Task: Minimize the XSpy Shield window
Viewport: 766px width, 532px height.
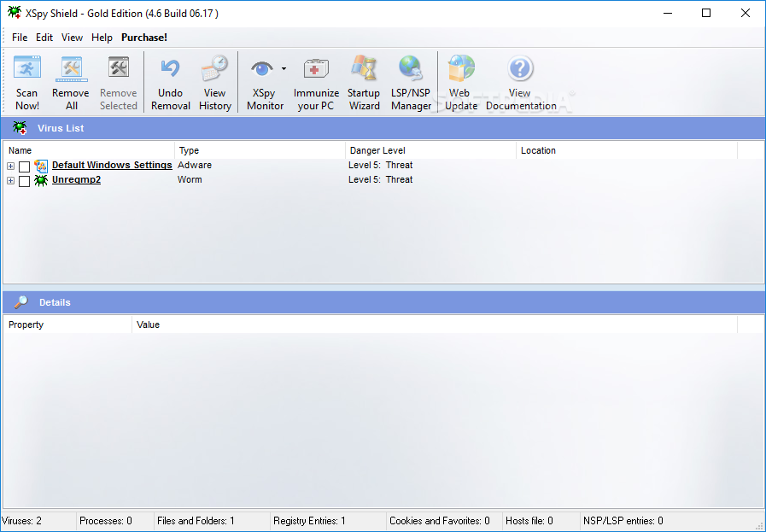Action: coord(668,13)
